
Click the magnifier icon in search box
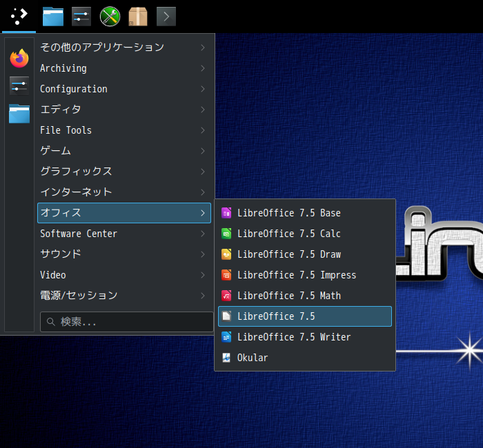(x=51, y=322)
